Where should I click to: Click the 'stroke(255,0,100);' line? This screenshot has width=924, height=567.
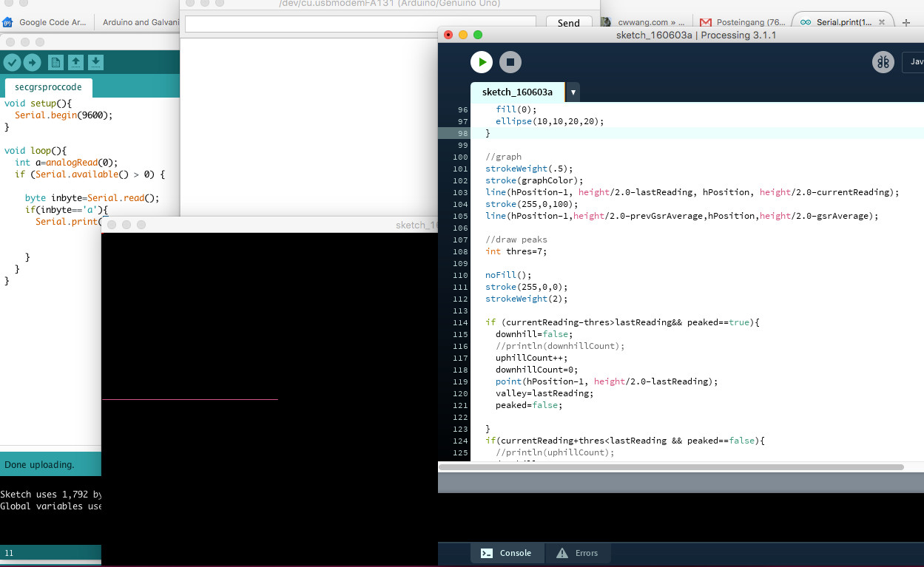(531, 204)
